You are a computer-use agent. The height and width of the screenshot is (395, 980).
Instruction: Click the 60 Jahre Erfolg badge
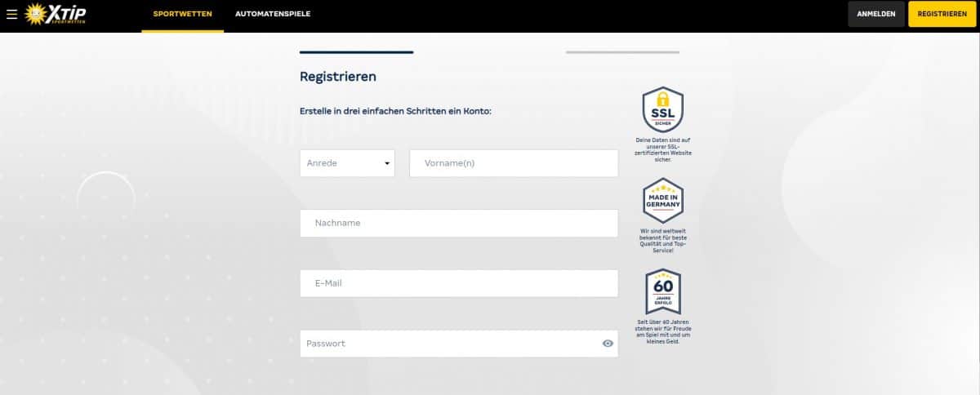point(663,291)
